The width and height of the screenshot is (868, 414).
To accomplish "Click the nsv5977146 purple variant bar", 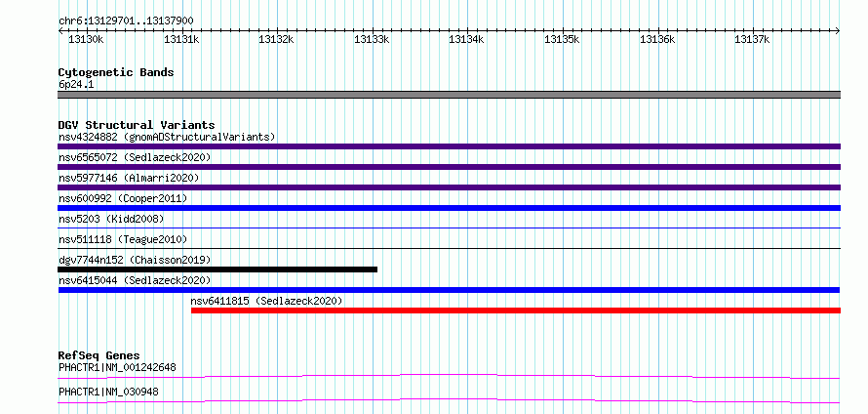I will (x=449, y=187).
